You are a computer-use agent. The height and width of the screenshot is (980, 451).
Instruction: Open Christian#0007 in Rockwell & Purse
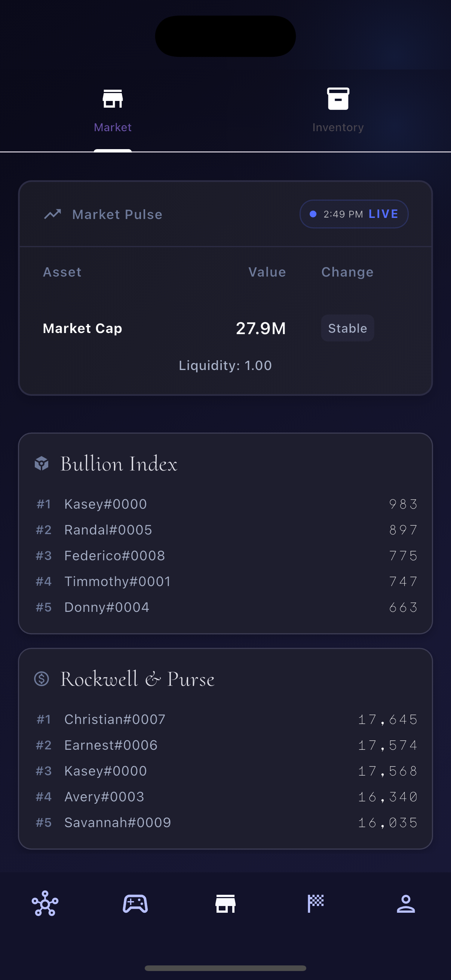pyautogui.click(x=114, y=719)
